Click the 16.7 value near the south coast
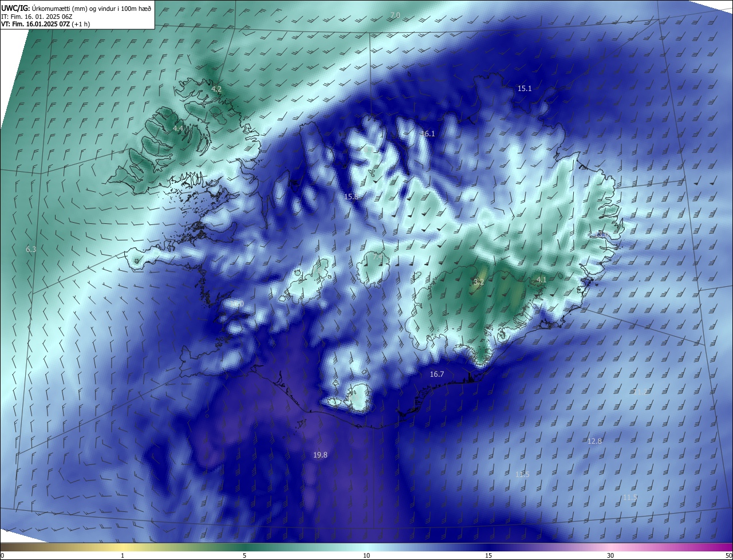Viewport: 733px width, 560px height. coord(437,374)
